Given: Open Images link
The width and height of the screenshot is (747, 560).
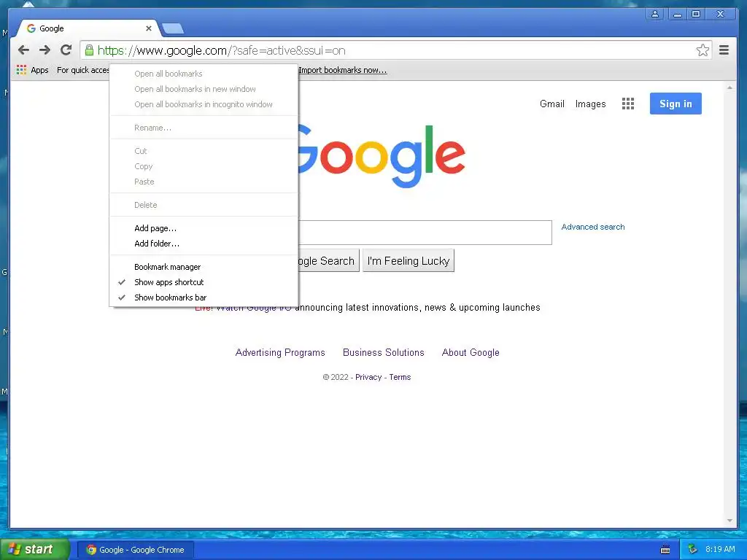Looking at the screenshot, I should 590,104.
